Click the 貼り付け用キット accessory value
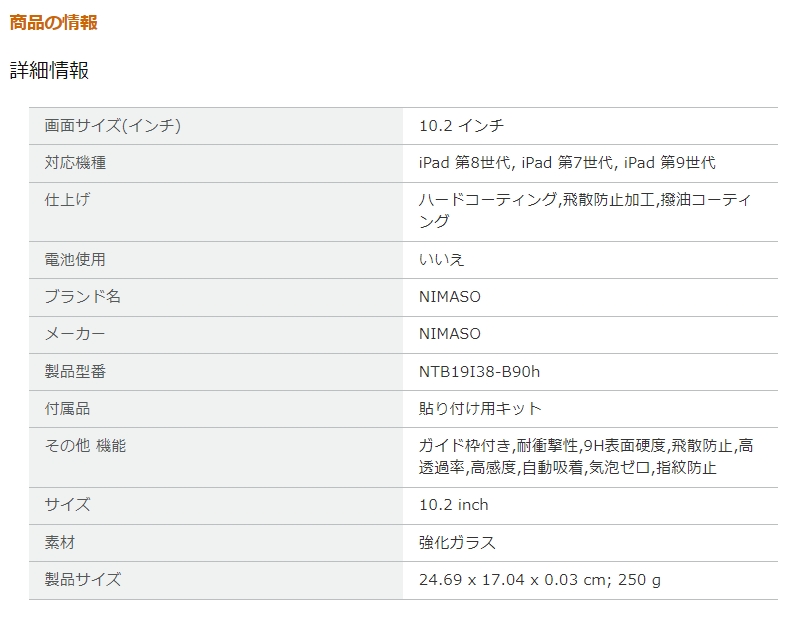The height and width of the screenshot is (629, 790). click(480, 408)
